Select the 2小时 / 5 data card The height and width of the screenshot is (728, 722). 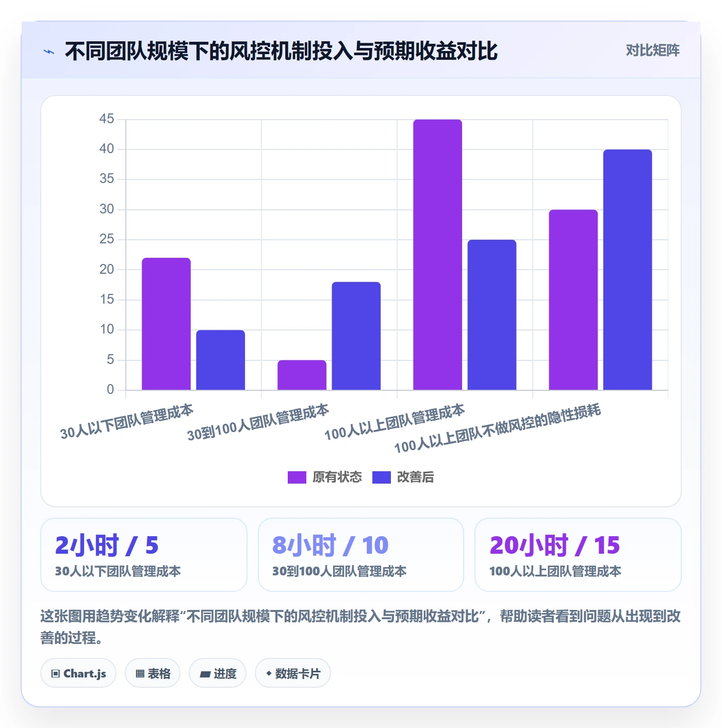click(x=144, y=555)
